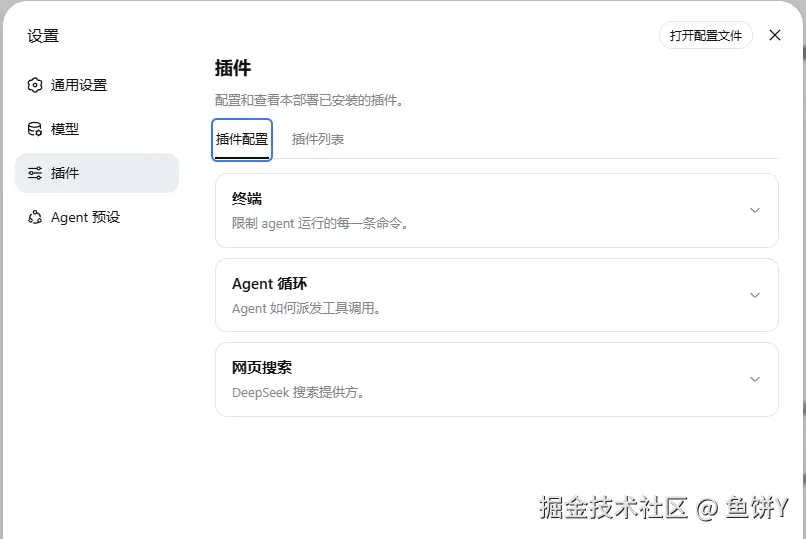
Task: Switch to the 插件列表 tab
Action: [x=318, y=139]
